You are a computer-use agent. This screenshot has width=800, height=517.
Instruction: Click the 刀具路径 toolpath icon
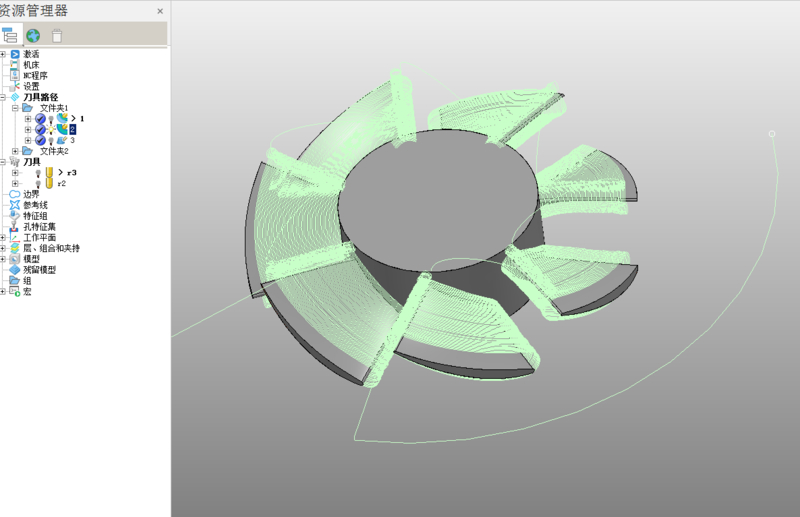click(15, 97)
